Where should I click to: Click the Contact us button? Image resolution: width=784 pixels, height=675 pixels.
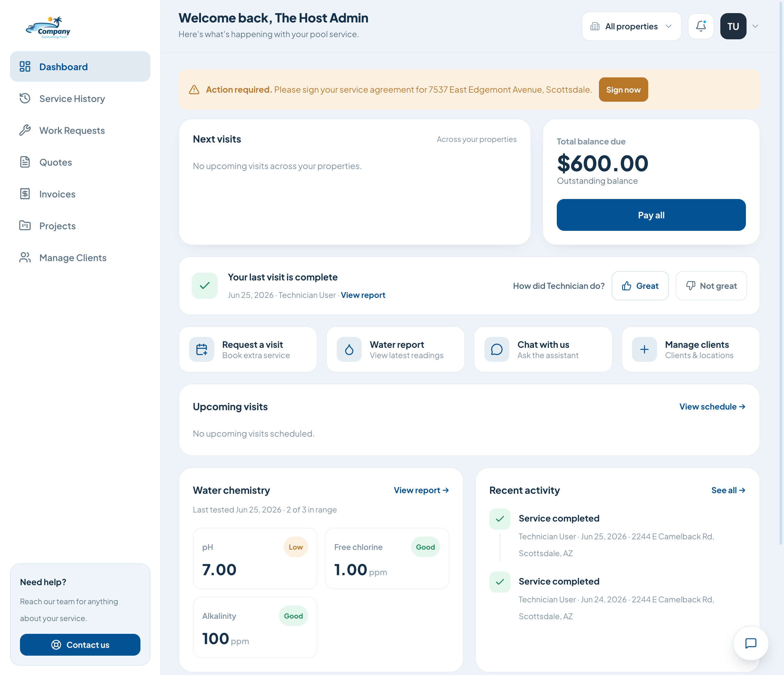click(80, 644)
